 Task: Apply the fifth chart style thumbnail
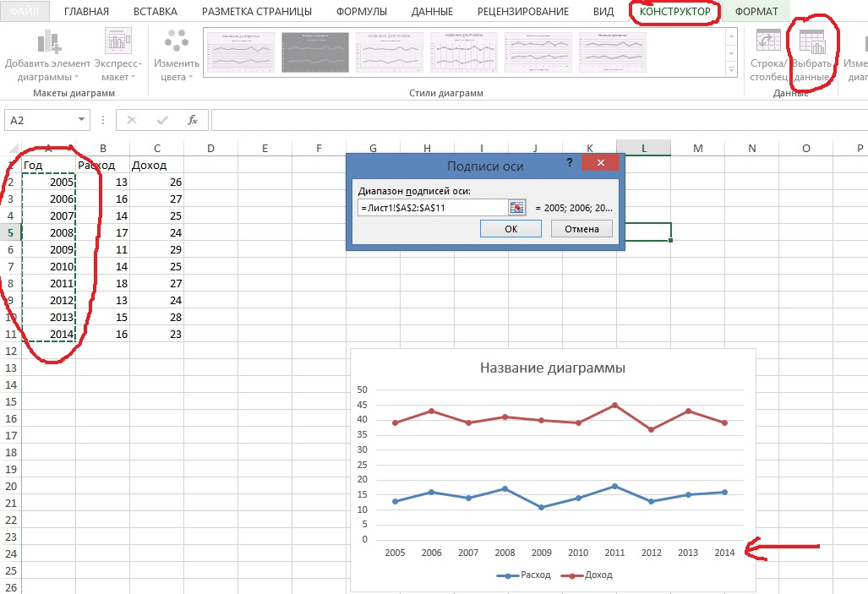[538, 52]
